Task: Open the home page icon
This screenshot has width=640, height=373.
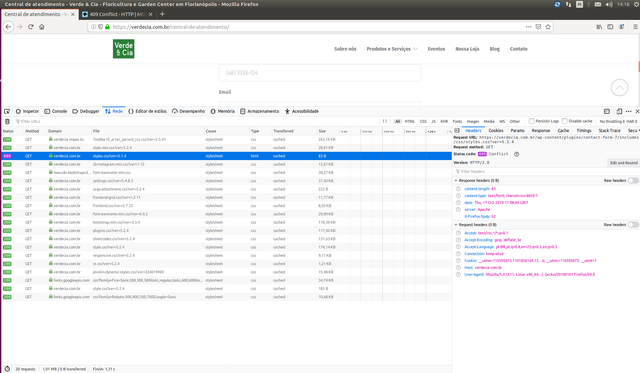Action: pyautogui.click(x=42, y=27)
